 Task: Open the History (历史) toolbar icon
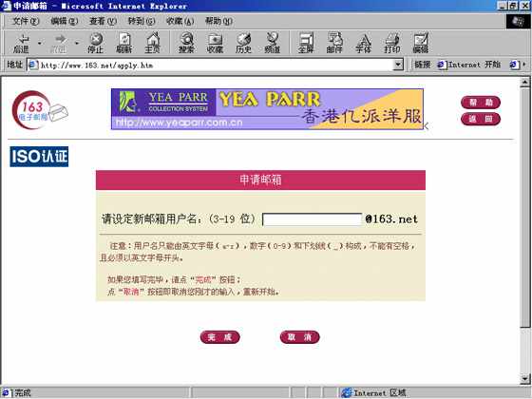pos(243,43)
